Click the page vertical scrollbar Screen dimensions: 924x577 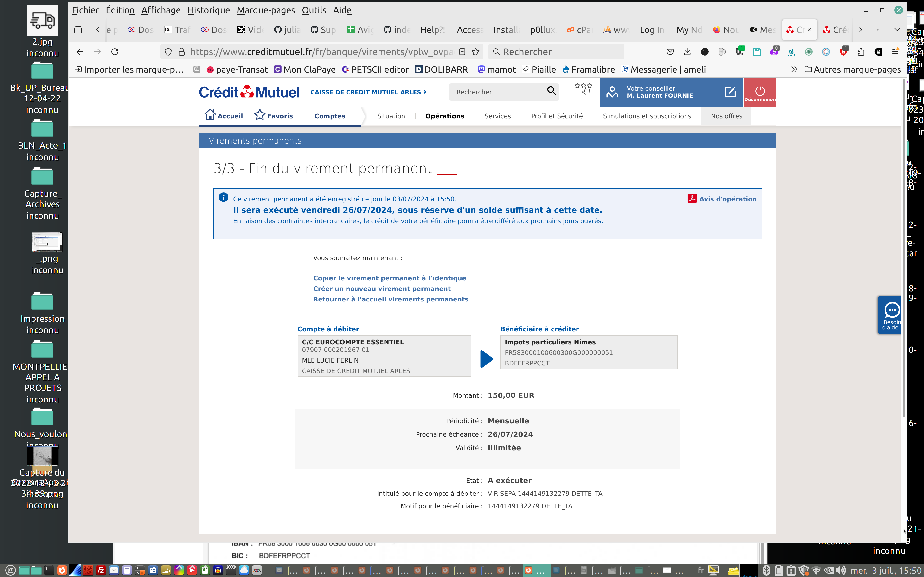tap(904, 248)
